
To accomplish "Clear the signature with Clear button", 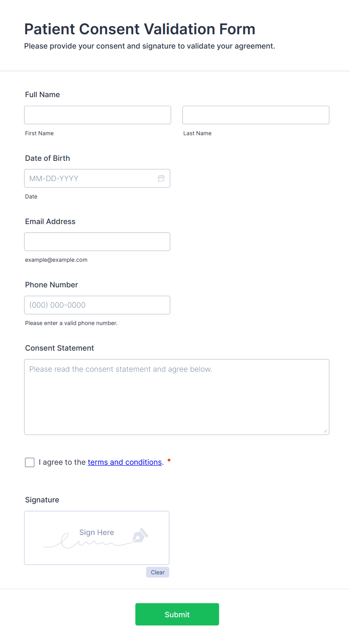I will click(x=158, y=572).
